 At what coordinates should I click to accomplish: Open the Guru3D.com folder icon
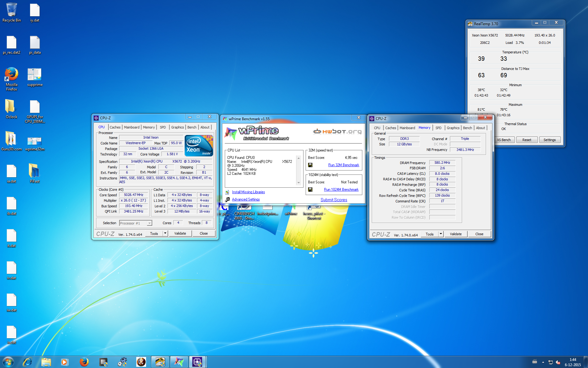(x=12, y=141)
